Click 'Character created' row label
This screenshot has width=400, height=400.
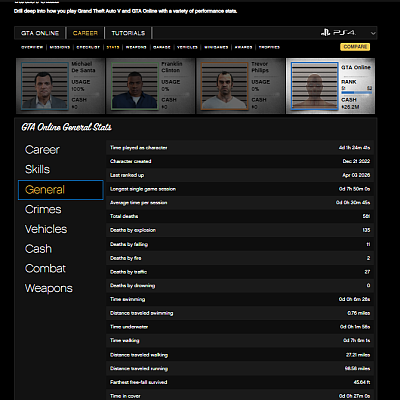[131, 161]
